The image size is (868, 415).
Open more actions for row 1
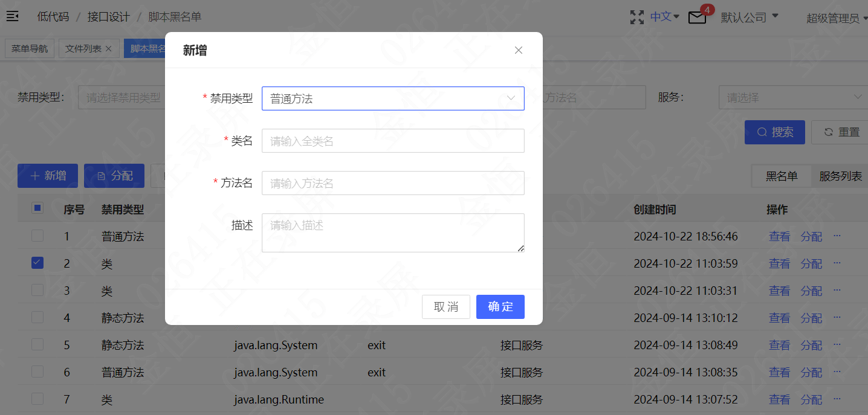pyautogui.click(x=837, y=236)
